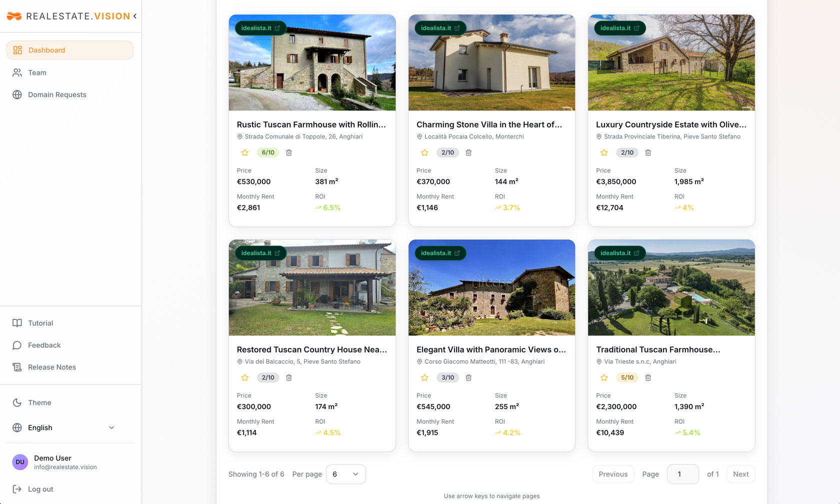This screenshot has height=504, width=840.
Task: Open Domain Requests in the sidebar
Action: tap(57, 94)
